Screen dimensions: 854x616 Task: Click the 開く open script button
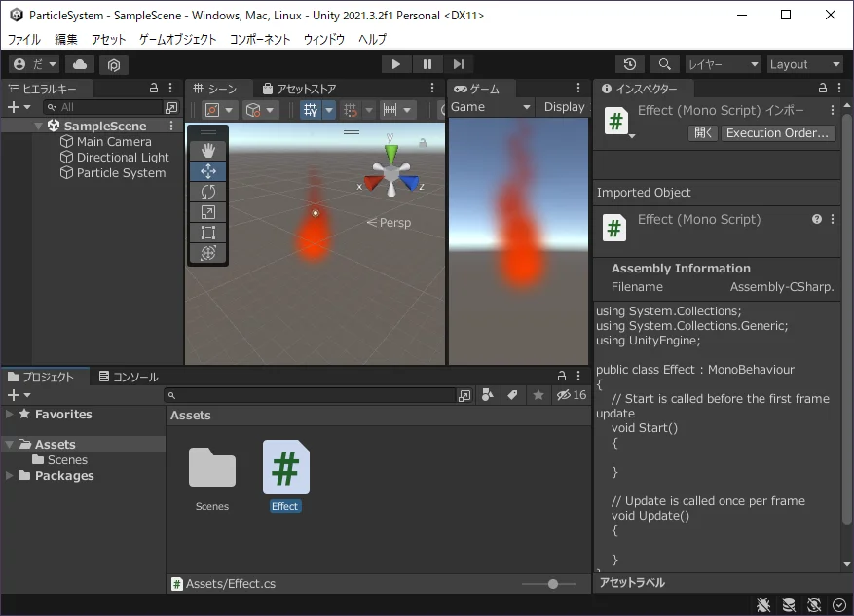(703, 133)
